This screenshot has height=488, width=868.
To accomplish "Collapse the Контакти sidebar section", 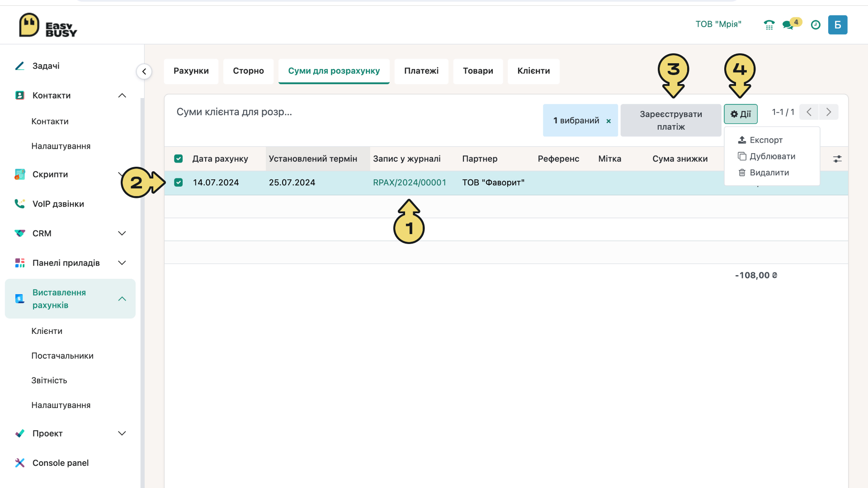I will coord(122,95).
